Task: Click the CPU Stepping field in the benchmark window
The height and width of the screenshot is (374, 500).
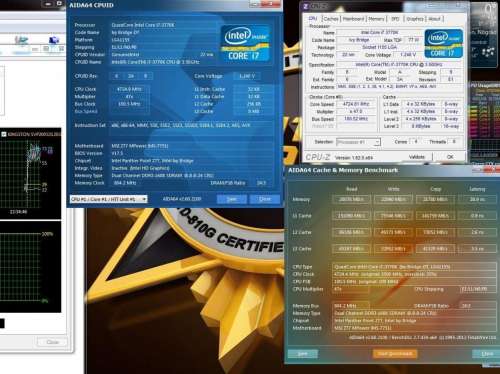Action: click(478, 289)
